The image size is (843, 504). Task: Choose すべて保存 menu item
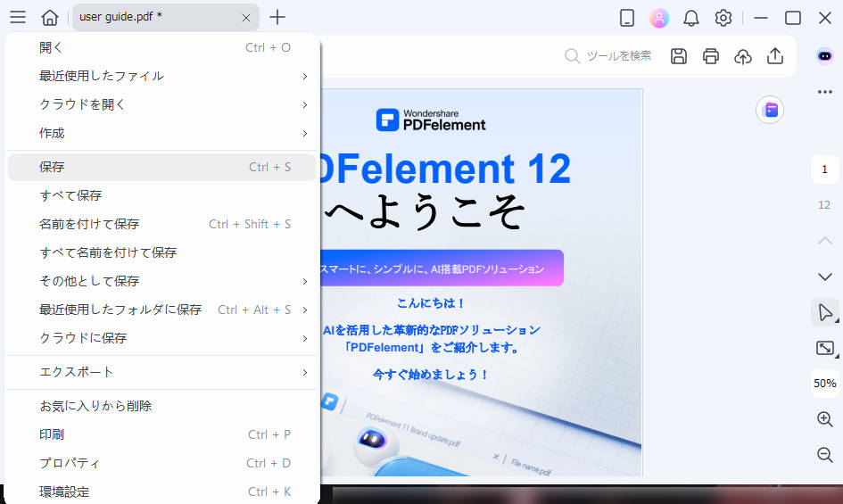point(161,195)
